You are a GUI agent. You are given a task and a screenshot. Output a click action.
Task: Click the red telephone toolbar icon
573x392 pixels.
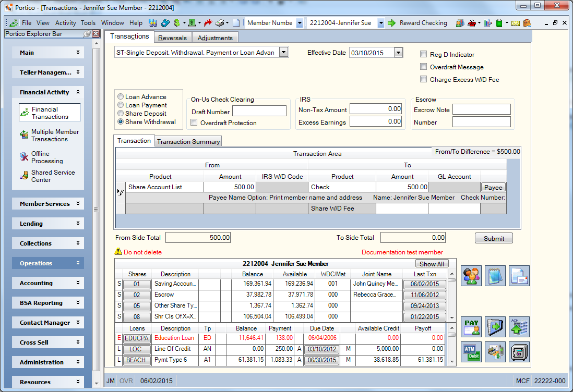click(x=472, y=23)
